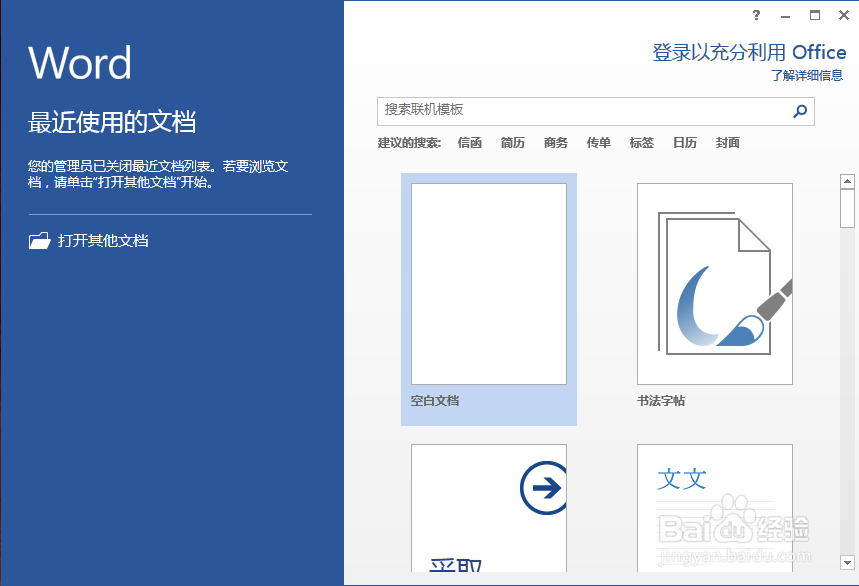Open the 了解详细信息 link
This screenshot has height=586, width=859.
[810, 75]
